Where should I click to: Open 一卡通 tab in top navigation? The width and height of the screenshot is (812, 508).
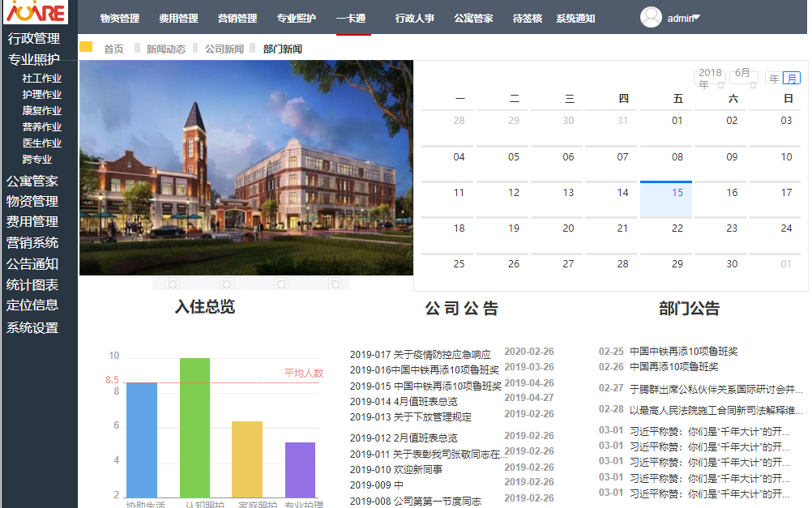[351, 18]
